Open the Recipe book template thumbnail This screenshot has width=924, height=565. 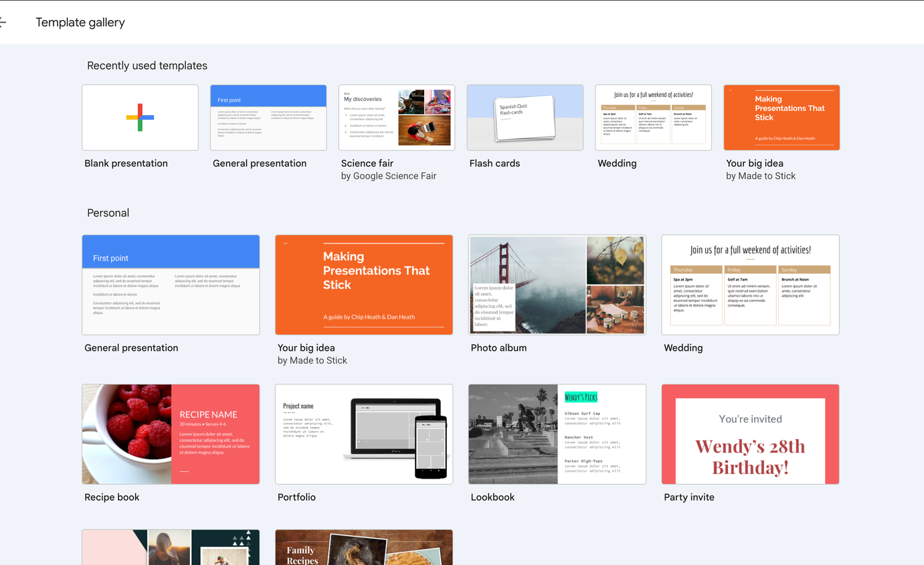171,434
